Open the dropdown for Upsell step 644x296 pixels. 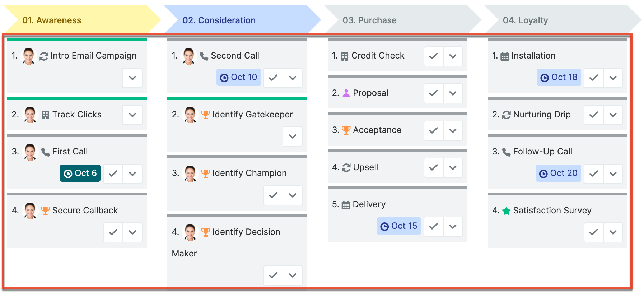click(453, 167)
